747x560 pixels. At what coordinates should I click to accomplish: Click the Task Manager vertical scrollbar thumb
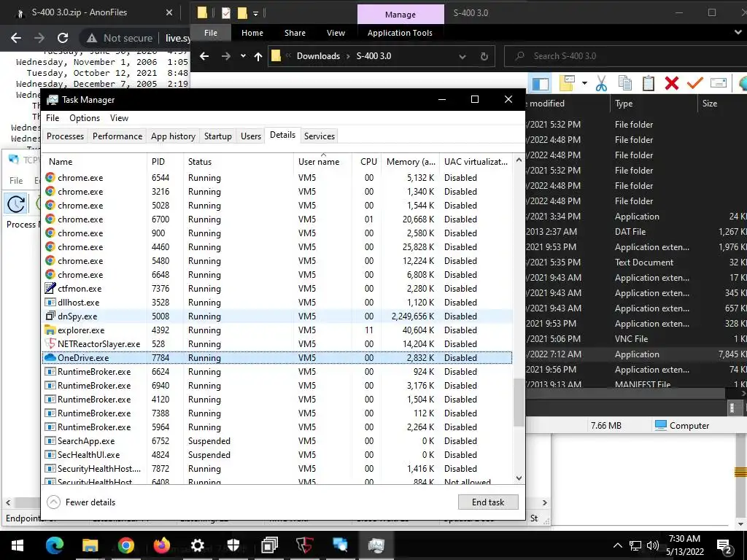click(x=519, y=402)
